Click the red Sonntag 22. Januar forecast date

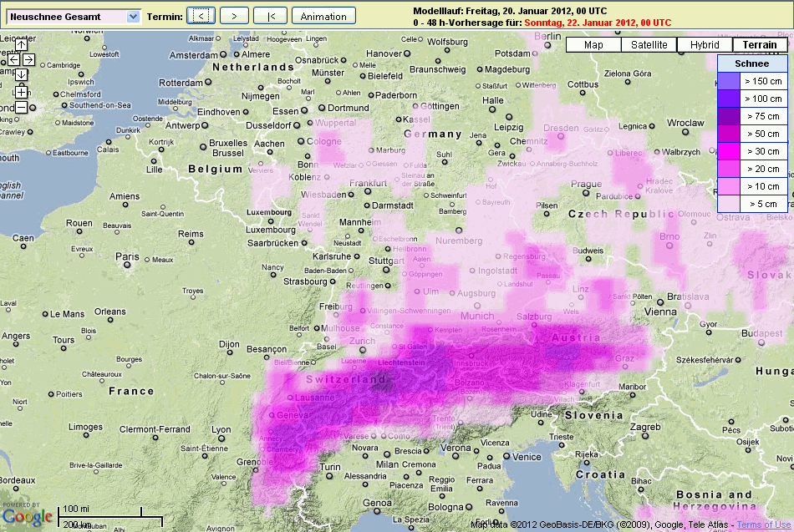click(x=598, y=23)
